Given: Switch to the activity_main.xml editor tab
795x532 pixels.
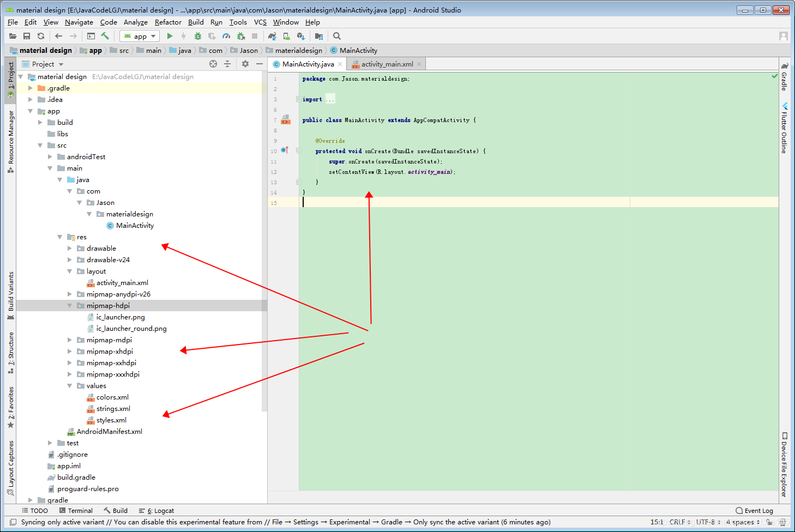Looking at the screenshot, I should (387, 64).
